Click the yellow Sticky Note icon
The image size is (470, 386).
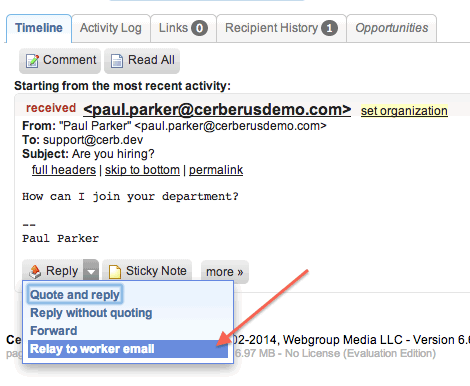(x=115, y=271)
